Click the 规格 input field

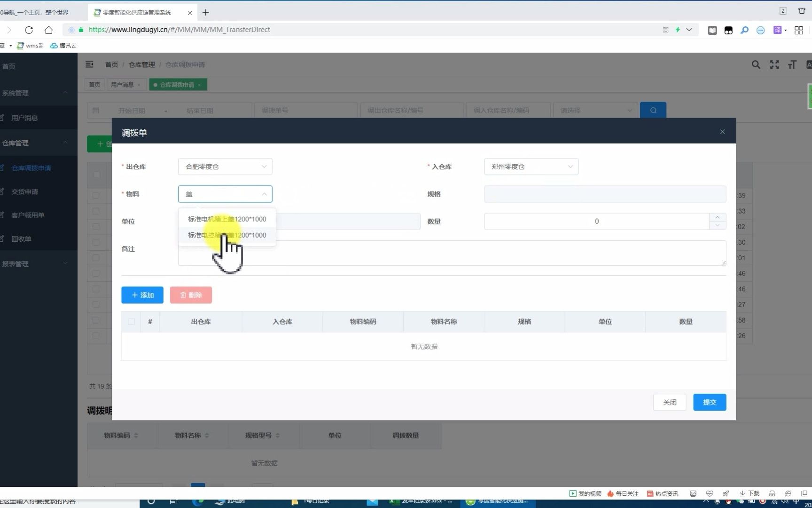[x=605, y=194]
